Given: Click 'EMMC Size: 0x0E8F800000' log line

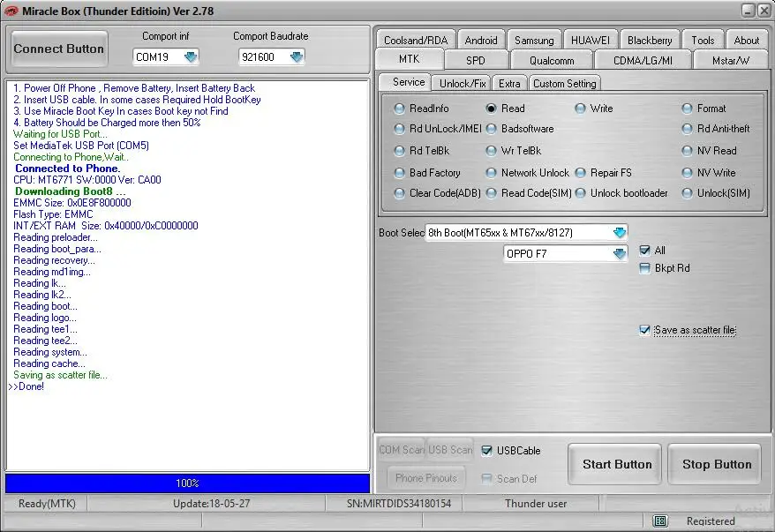Looking at the screenshot, I should click(72, 203).
